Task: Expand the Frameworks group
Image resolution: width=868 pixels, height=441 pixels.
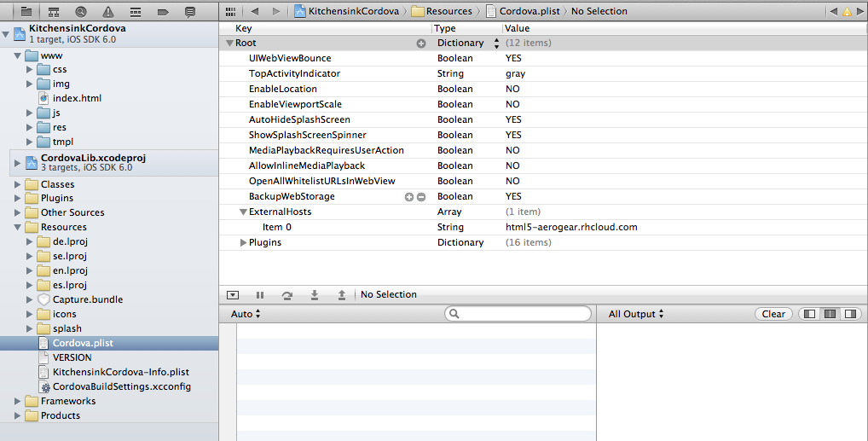Action: point(17,401)
